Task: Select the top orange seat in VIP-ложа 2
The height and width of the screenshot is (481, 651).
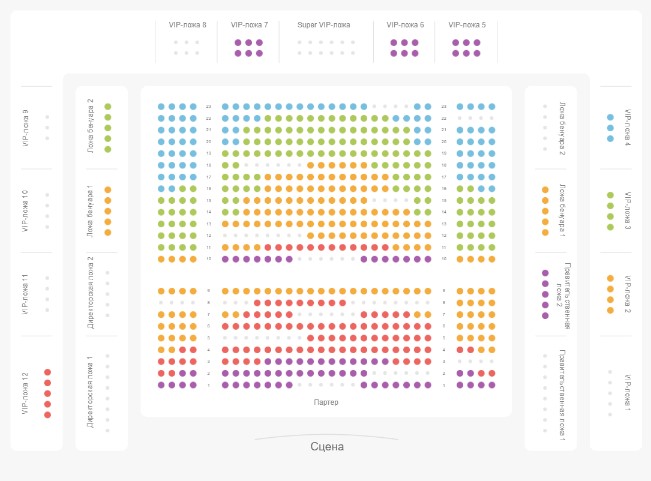Action: [x=610, y=278]
